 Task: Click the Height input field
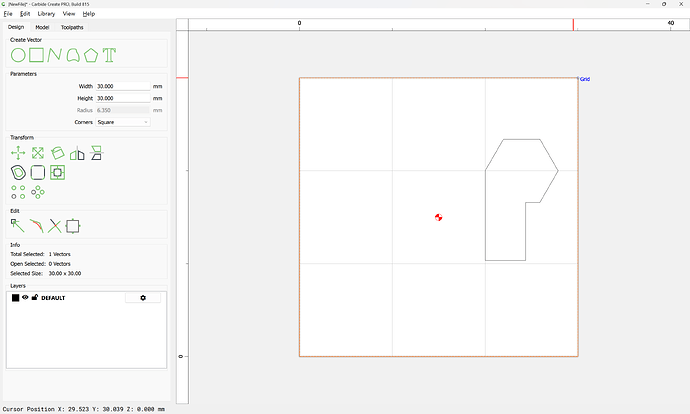123,98
